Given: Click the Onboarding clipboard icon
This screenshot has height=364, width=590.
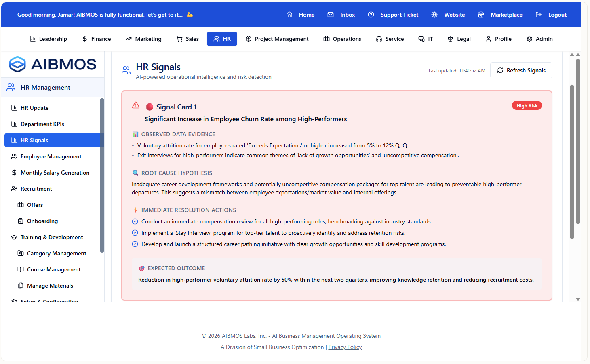Looking at the screenshot, I should 21,221.
